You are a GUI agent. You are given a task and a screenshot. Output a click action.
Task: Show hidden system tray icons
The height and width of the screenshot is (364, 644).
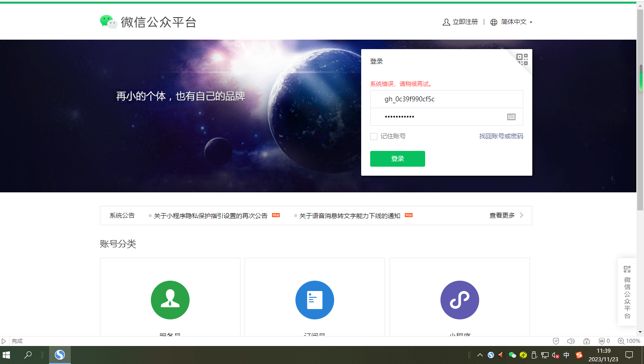tap(480, 355)
